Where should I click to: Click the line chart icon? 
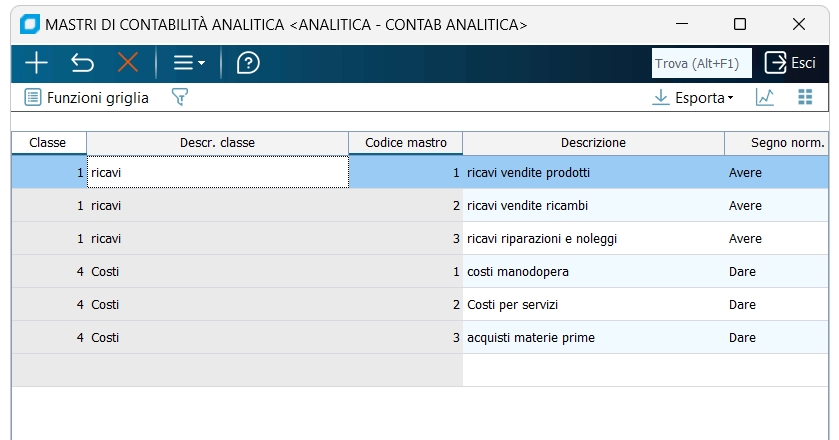(765, 97)
